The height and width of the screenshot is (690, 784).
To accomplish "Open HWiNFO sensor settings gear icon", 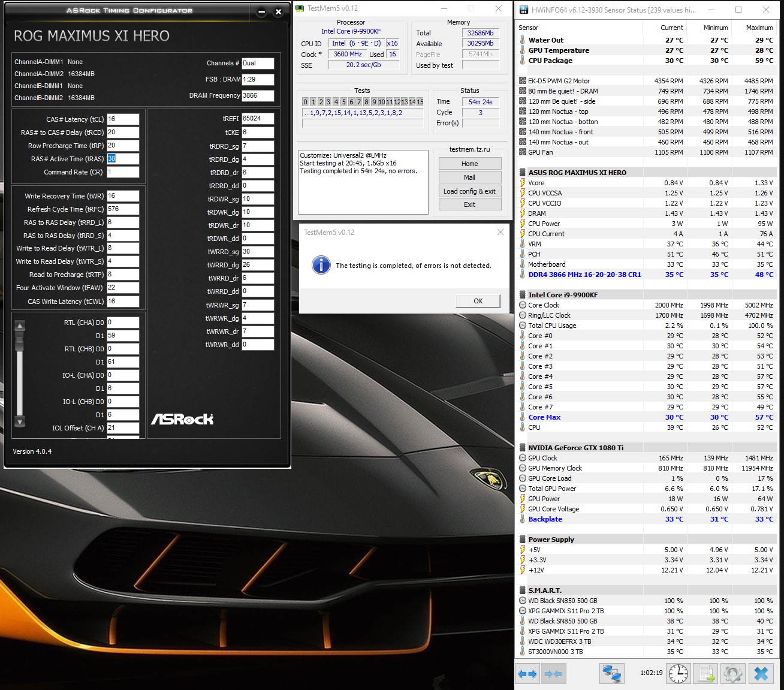I will tap(732, 674).
